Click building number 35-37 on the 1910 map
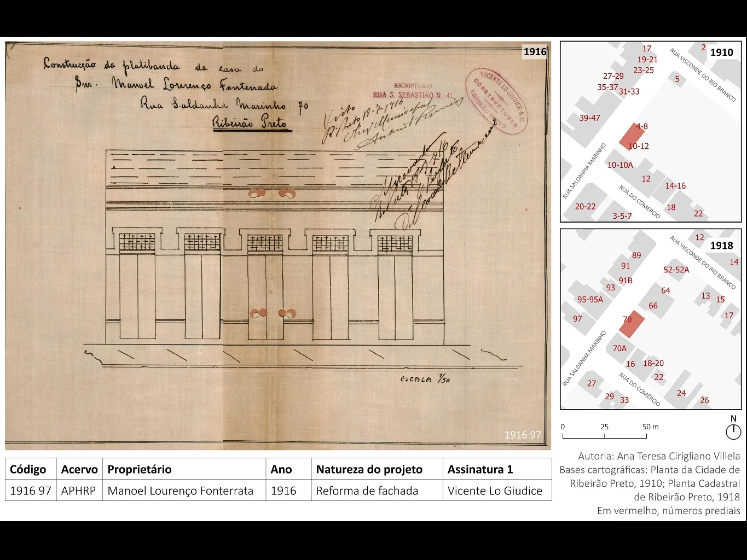 pos(607,87)
